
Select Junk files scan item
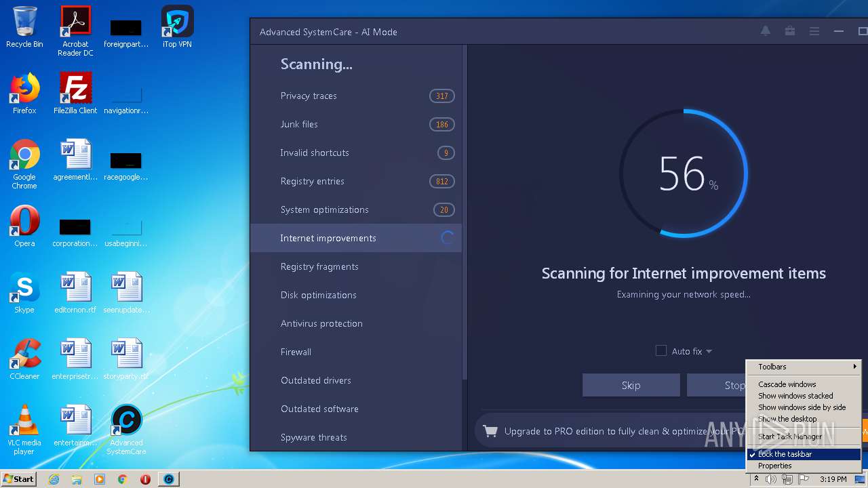pyautogui.click(x=356, y=124)
